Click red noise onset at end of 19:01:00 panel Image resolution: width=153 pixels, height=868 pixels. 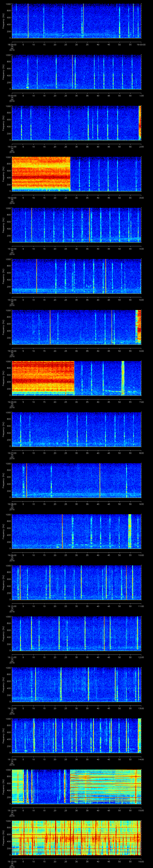[x=140, y=123]
